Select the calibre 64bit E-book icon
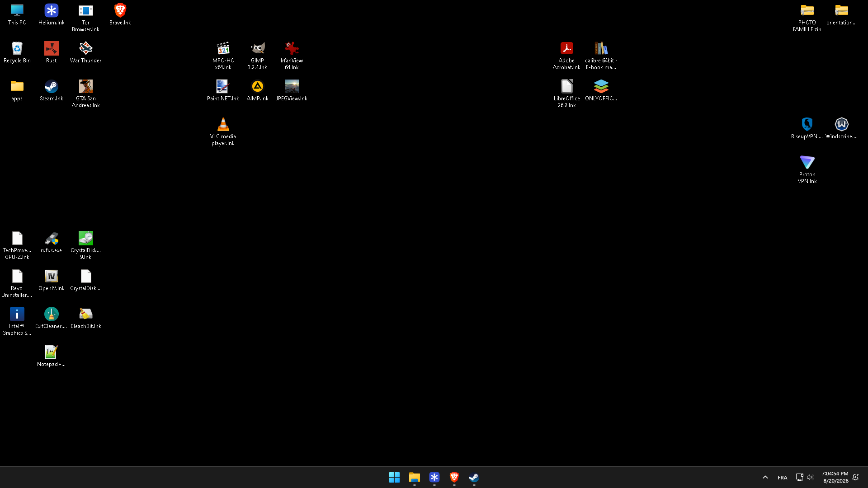 tap(601, 56)
